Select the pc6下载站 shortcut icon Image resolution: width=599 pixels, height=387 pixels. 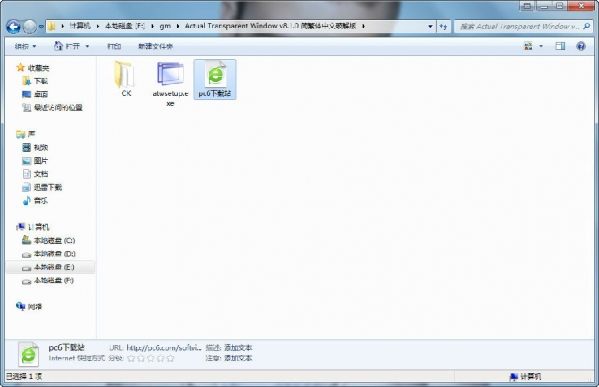tap(215, 74)
